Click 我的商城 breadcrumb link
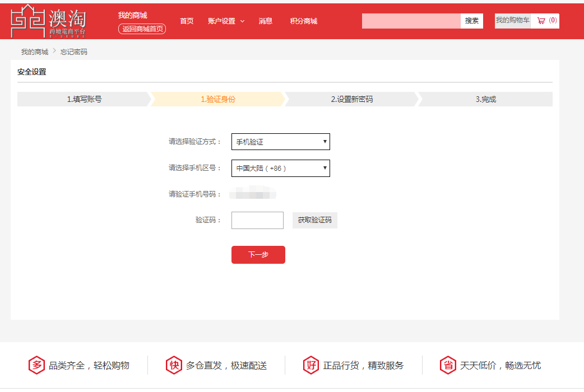 point(35,52)
